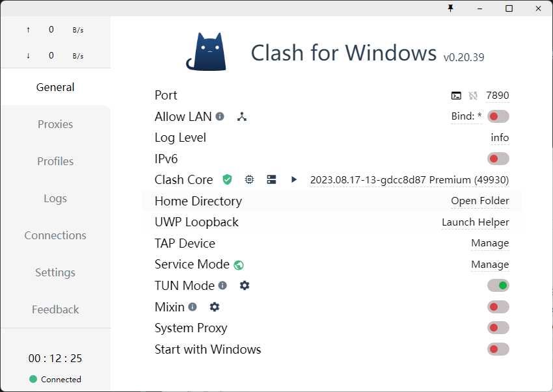Image resolution: width=553 pixels, height=392 pixels.
Task: Click Open Folder for Home Directory
Action: pyautogui.click(x=480, y=201)
